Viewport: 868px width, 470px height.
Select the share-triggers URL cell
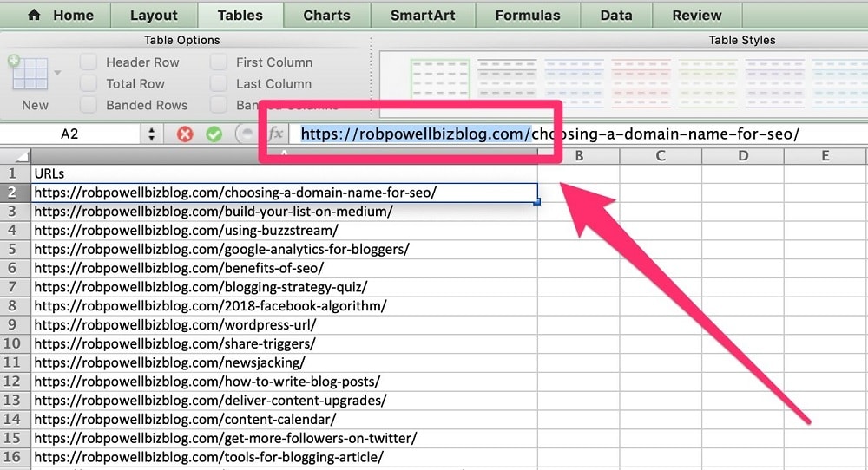click(x=284, y=343)
